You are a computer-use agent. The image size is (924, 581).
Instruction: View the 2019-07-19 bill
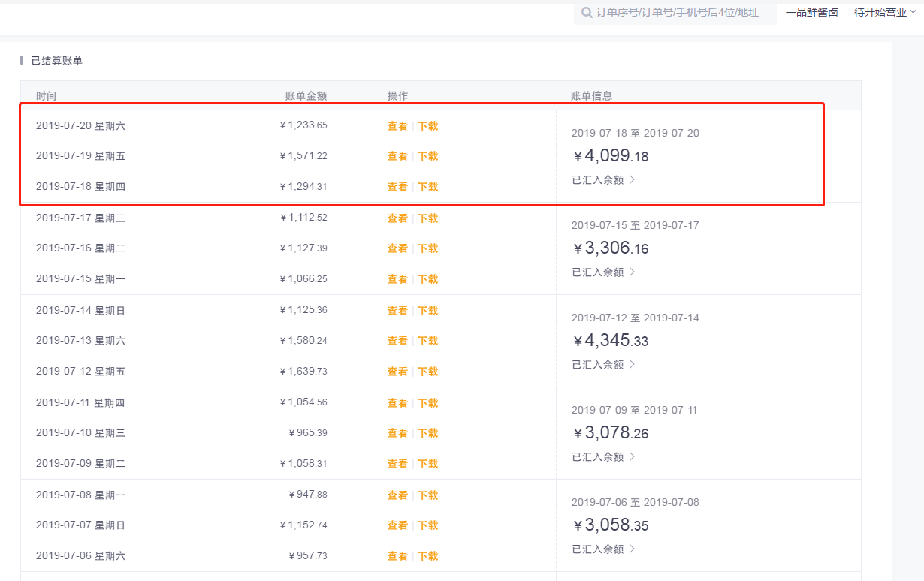tap(397, 156)
